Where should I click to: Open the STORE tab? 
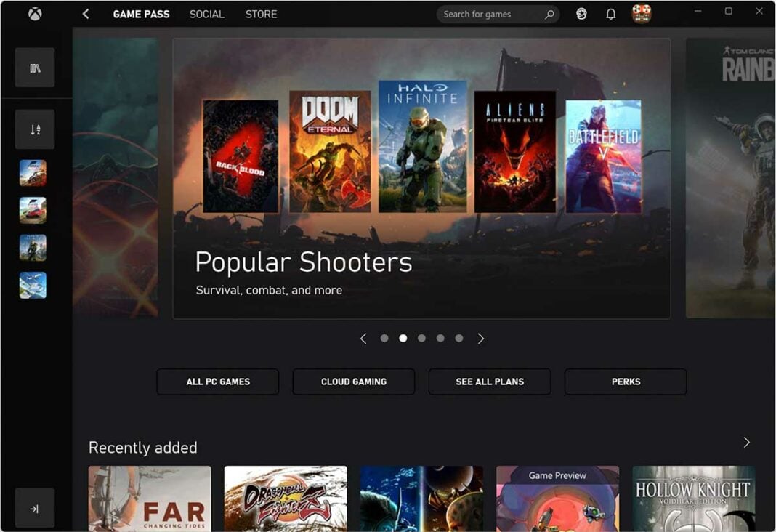tap(261, 14)
